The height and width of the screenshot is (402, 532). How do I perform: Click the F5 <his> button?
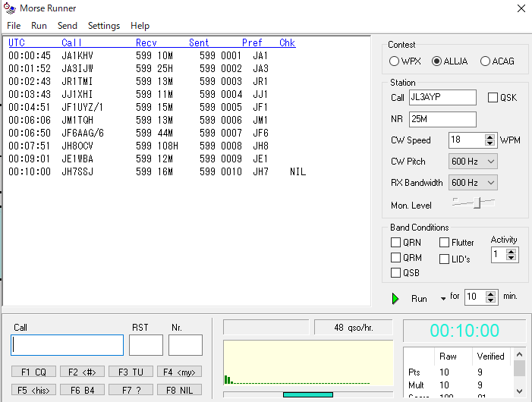pyautogui.click(x=33, y=390)
